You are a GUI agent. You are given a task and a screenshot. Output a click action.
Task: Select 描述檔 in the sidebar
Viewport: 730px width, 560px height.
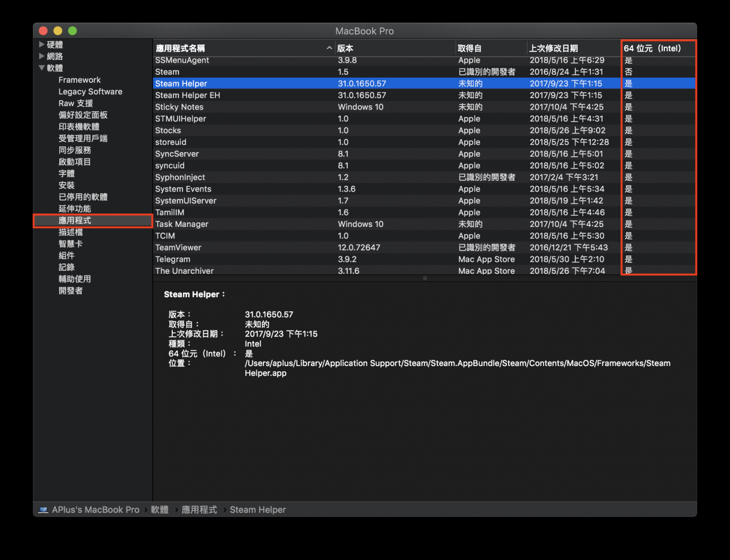tap(71, 232)
